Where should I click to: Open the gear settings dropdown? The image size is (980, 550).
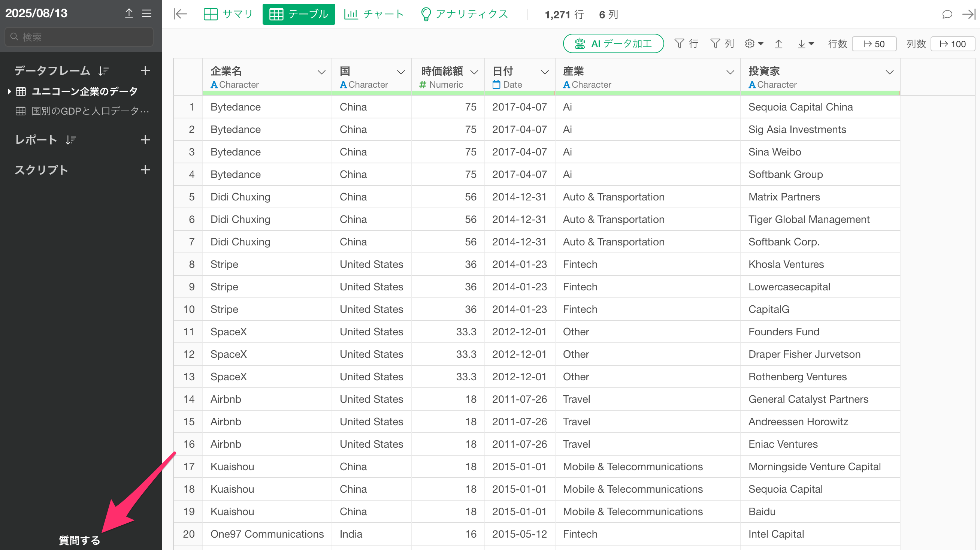click(x=754, y=44)
